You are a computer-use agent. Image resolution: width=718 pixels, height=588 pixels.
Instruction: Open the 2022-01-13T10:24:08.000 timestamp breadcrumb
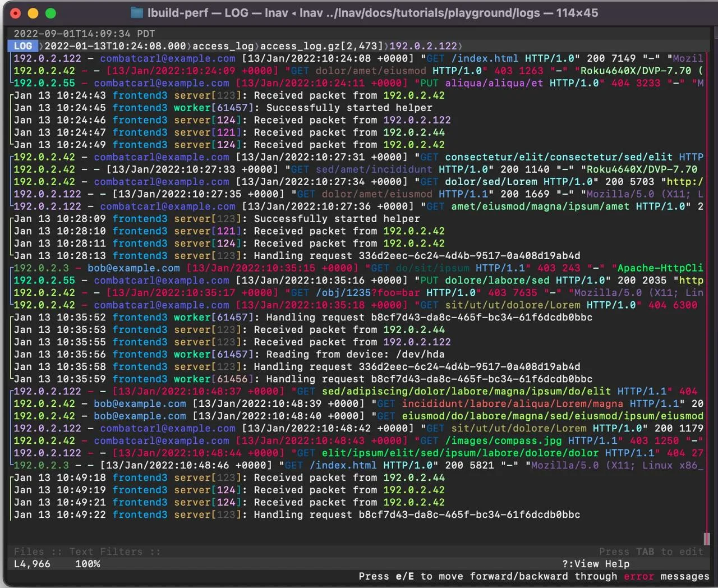coord(115,46)
